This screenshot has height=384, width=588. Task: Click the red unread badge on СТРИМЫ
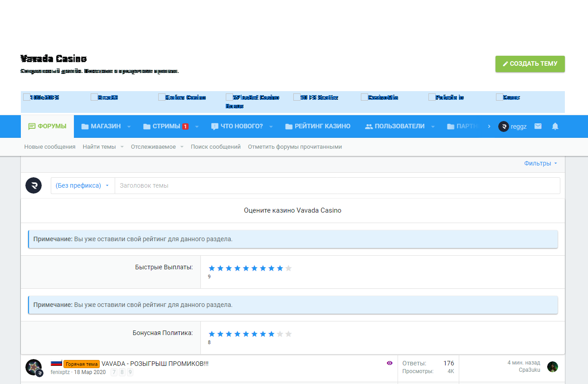[185, 126]
